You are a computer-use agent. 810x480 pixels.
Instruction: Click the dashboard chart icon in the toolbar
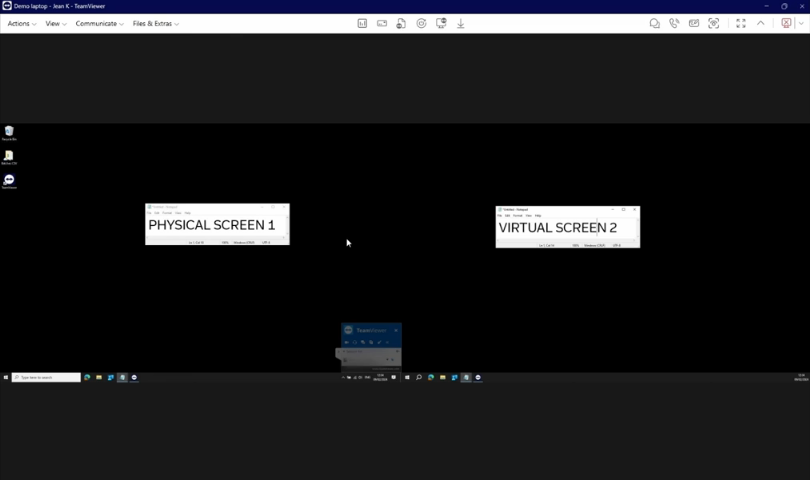point(362,23)
